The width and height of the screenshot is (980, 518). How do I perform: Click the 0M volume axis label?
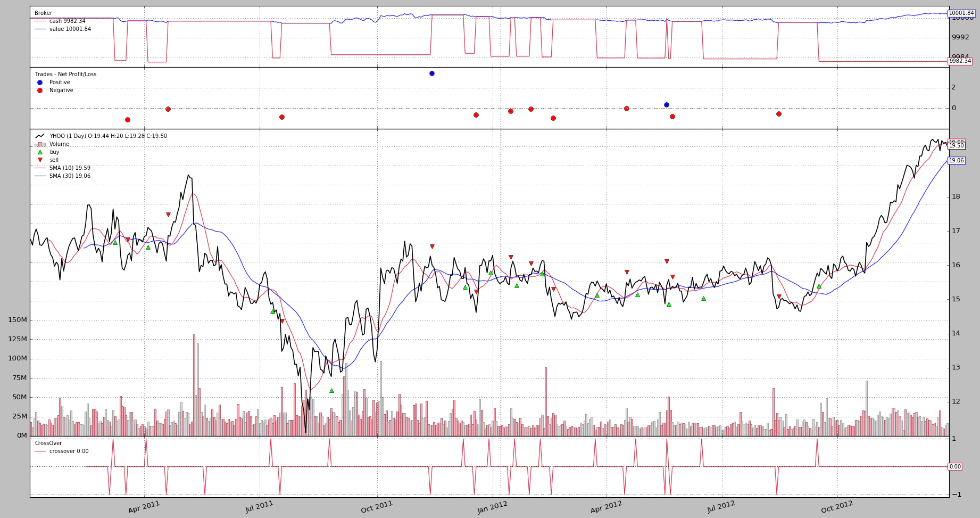click(22, 435)
